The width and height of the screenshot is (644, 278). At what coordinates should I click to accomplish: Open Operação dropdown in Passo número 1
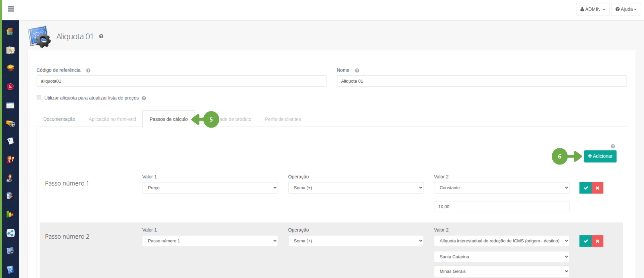click(356, 188)
